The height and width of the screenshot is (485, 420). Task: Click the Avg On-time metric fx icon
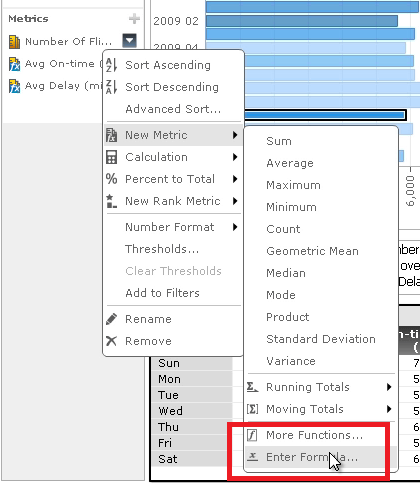(14, 64)
